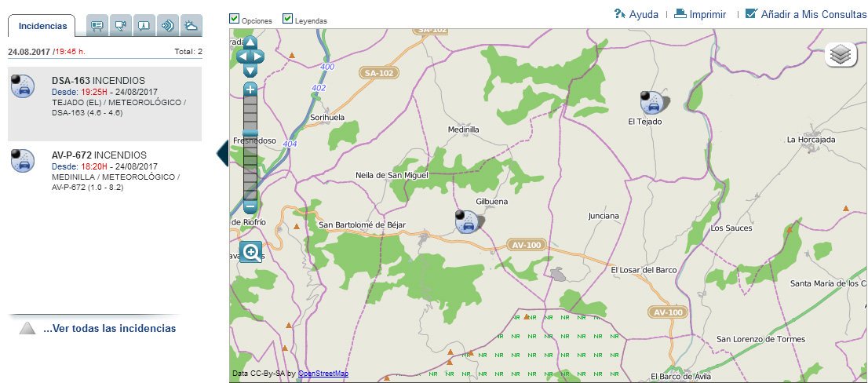The image size is (868, 383).
Task: Open the traffic cameras tab icon
Action: point(121,25)
